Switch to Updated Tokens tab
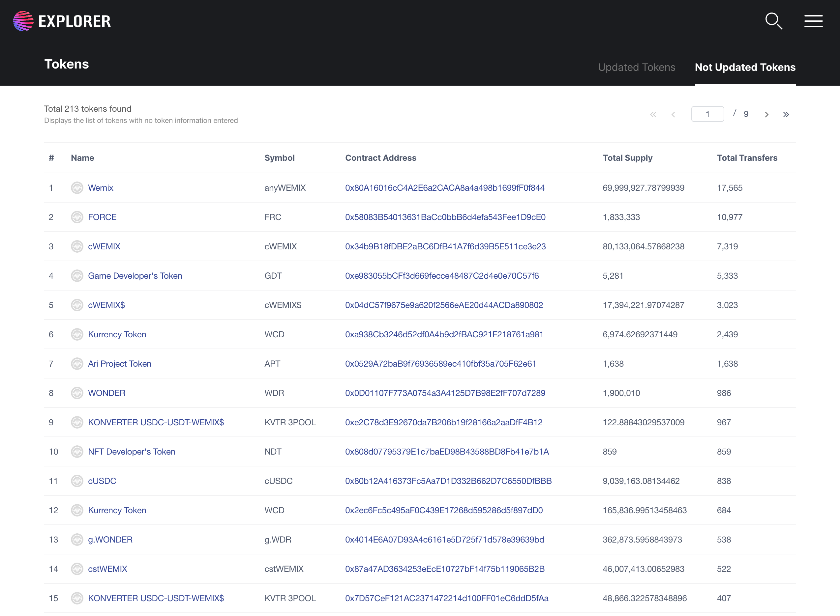 point(637,67)
